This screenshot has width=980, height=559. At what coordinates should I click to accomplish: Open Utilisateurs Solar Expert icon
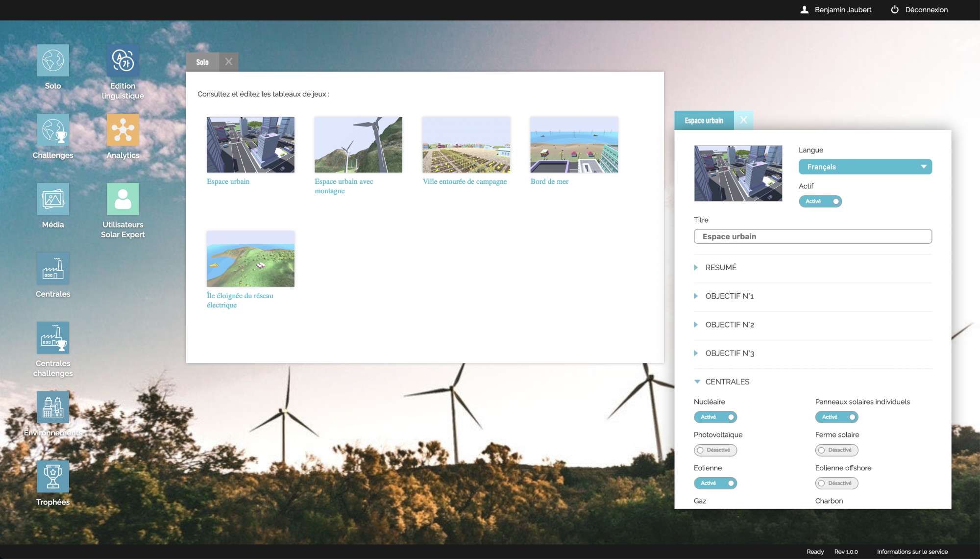[x=122, y=199]
